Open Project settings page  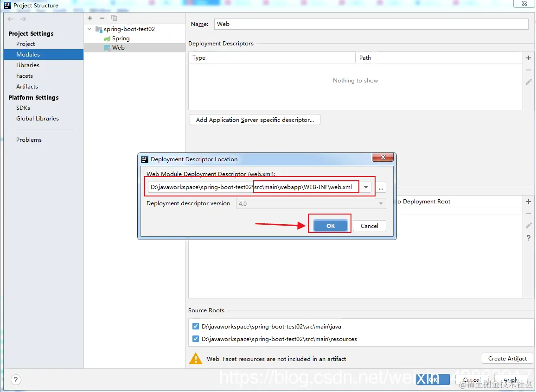(26, 44)
